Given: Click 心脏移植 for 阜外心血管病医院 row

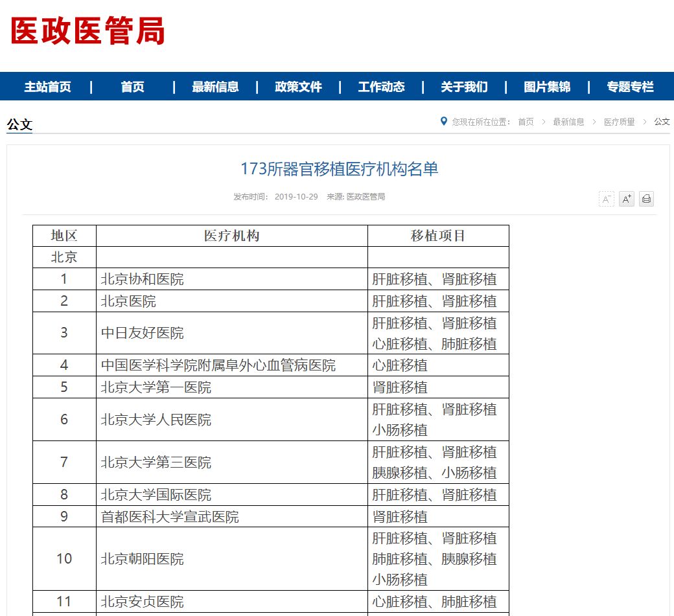Looking at the screenshot, I should 400,365.
